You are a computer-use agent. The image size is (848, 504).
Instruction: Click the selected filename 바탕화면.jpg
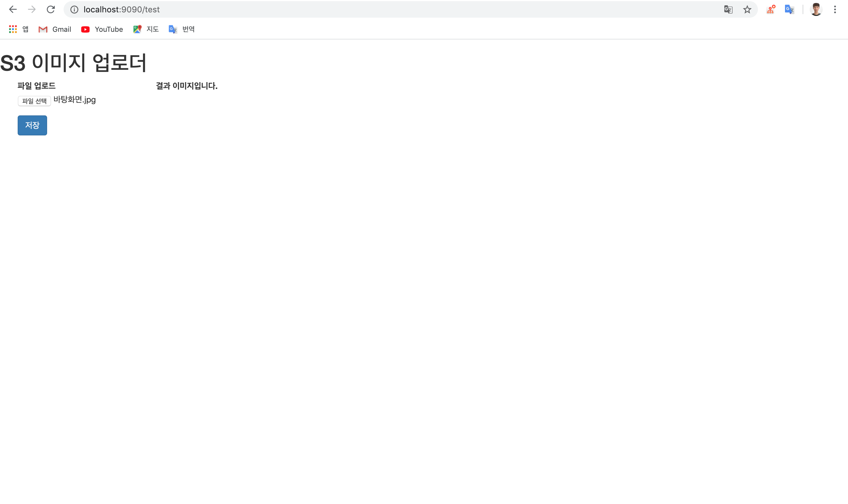[75, 100]
